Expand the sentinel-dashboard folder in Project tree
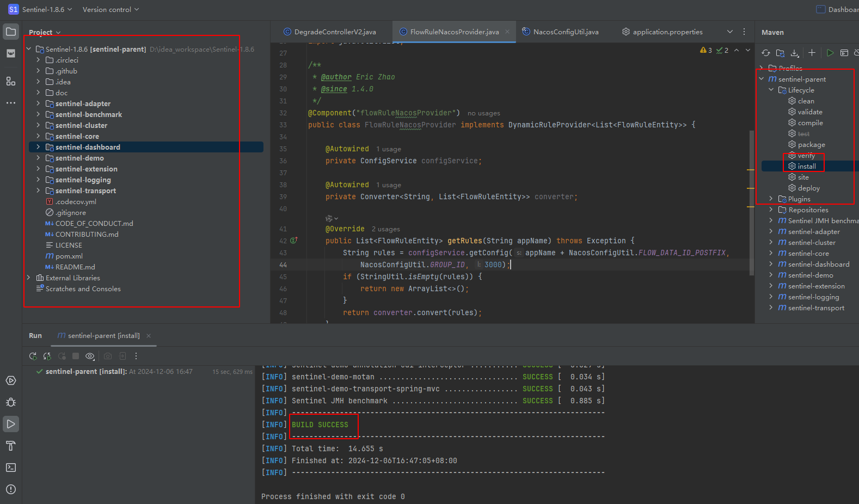The width and height of the screenshot is (859, 504). (38, 147)
